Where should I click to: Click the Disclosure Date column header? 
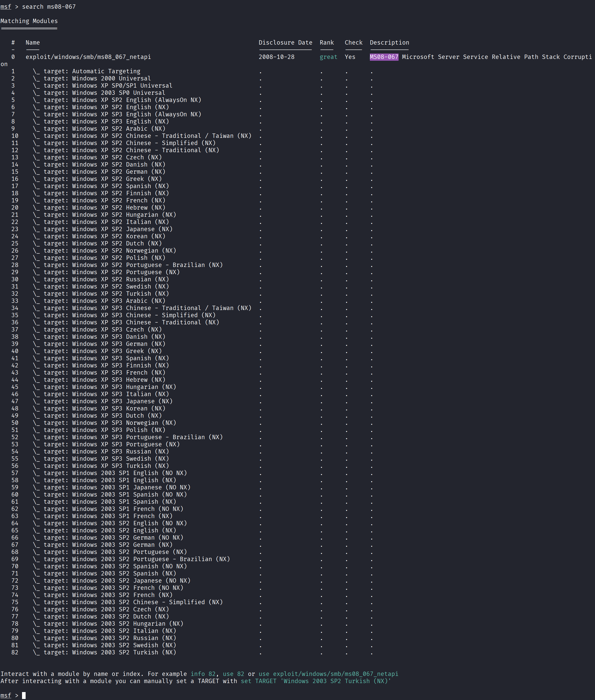click(285, 43)
